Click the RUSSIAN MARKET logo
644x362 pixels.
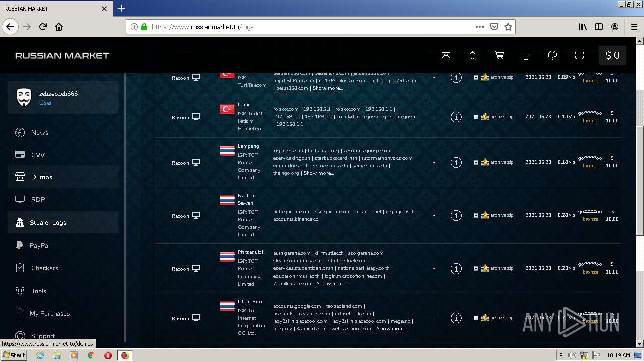[62, 55]
